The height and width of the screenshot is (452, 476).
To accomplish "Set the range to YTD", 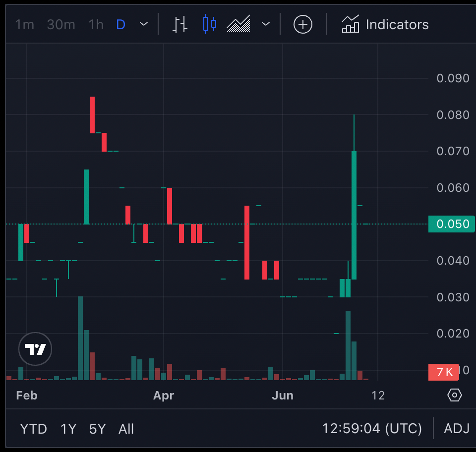I will coord(34,429).
